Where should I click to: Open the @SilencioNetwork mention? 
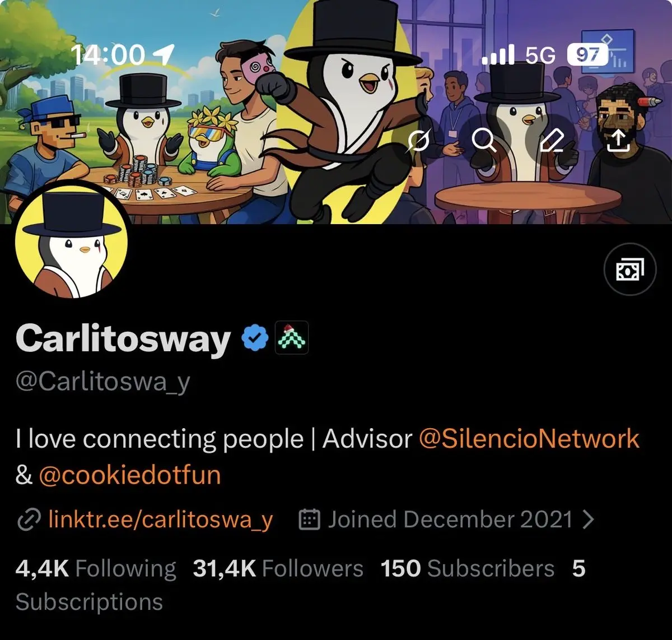click(529, 439)
